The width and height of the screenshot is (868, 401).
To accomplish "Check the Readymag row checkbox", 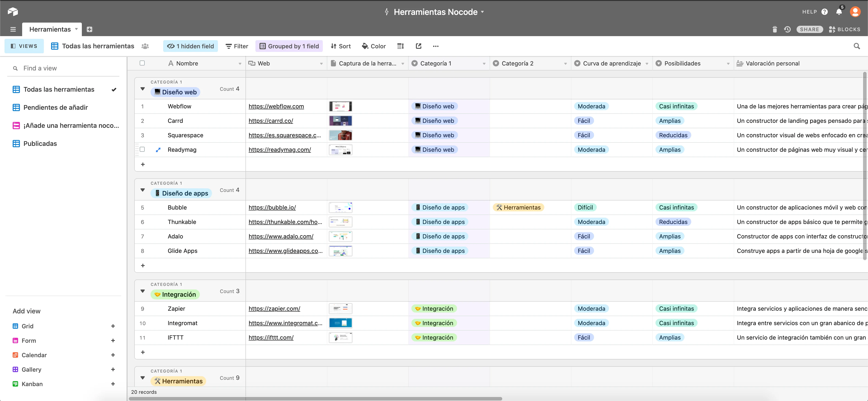I will pos(142,149).
